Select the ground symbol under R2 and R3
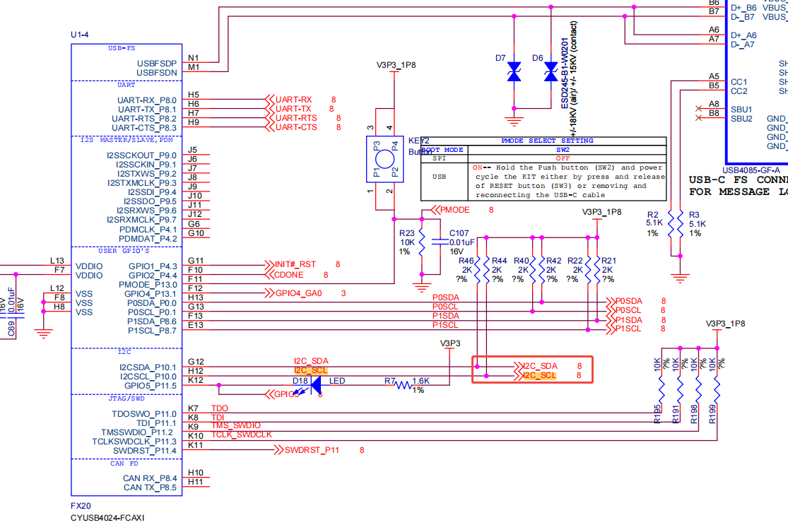Screen dimensions: 788x532 click(680, 278)
